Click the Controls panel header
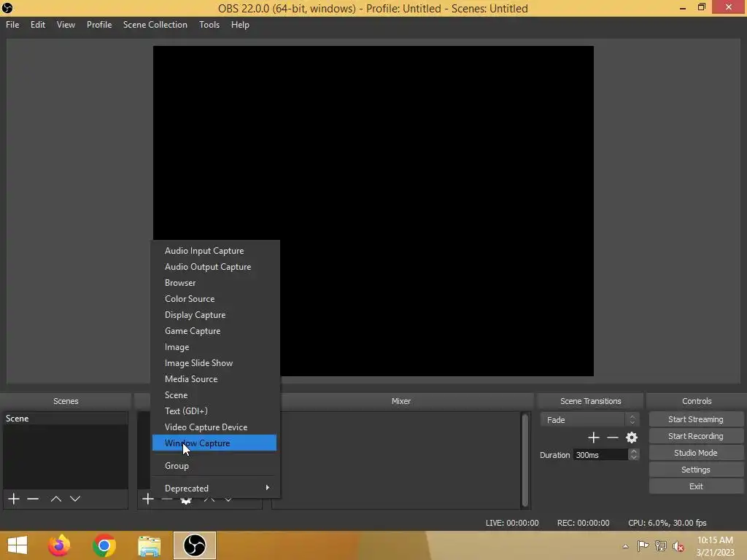 pyautogui.click(x=697, y=401)
